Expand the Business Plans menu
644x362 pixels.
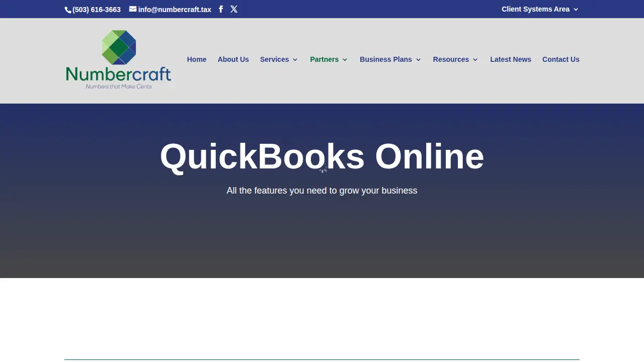point(390,59)
